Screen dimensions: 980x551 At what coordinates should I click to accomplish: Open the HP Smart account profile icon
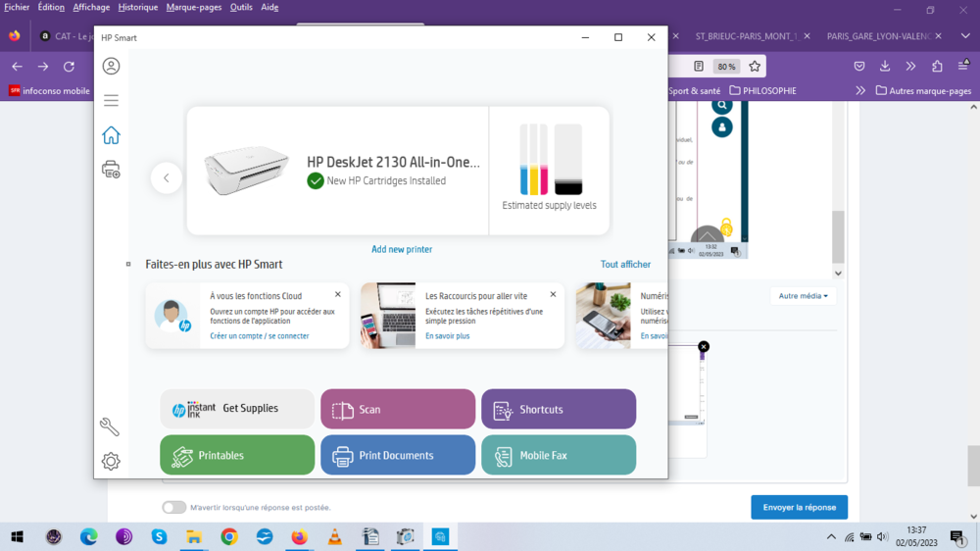click(111, 66)
